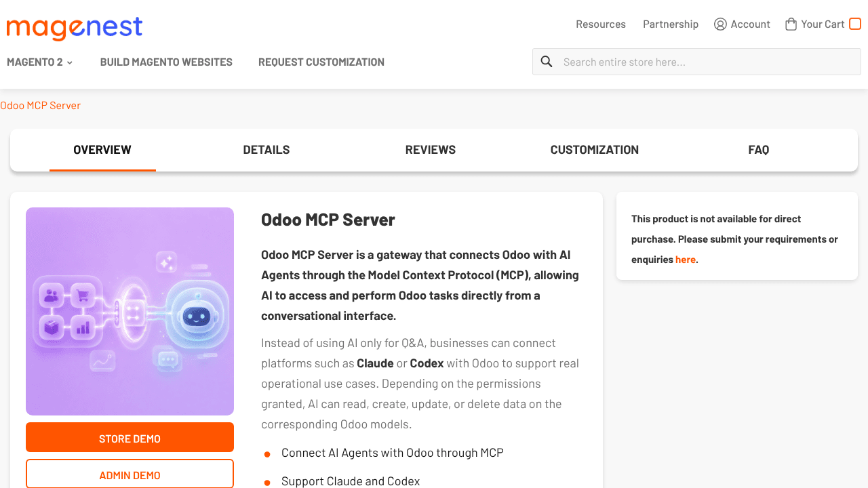Open Your Cart link text
Image resolution: width=868 pixels, height=488 pixels.
(823, 24)
